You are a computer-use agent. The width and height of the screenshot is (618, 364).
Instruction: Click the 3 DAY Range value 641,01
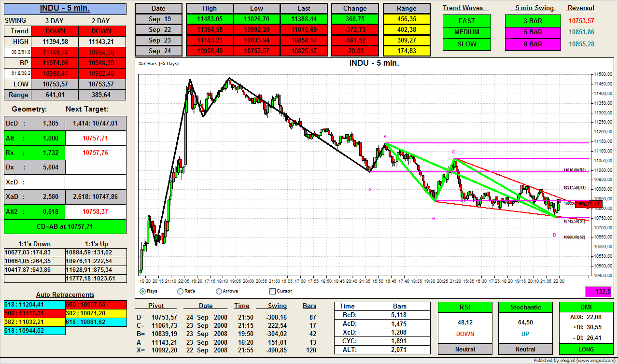tap(55, 95)
